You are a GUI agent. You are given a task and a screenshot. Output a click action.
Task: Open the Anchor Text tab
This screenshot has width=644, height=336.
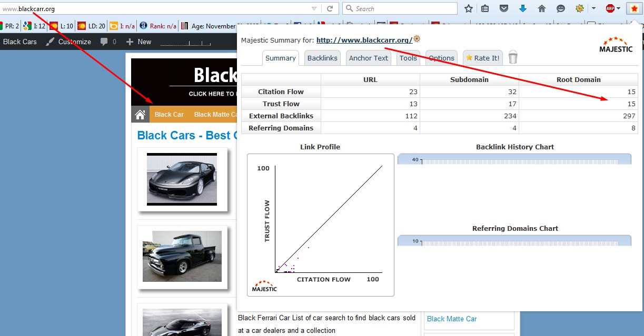coord(369,58)
